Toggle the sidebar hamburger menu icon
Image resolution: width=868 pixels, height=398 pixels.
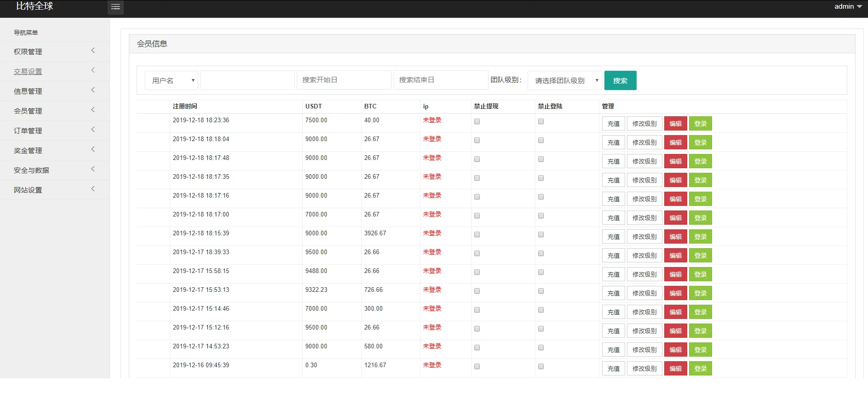click(x=115, y=7)
